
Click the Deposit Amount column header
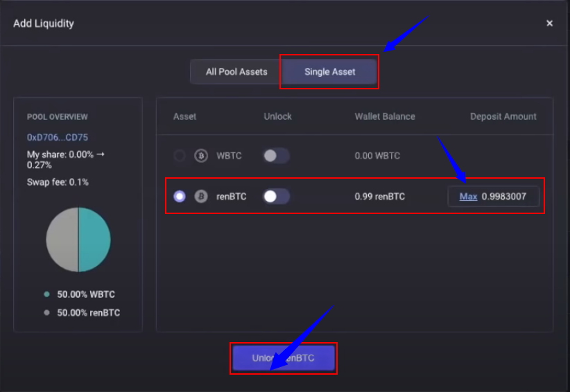pos(503,116)
